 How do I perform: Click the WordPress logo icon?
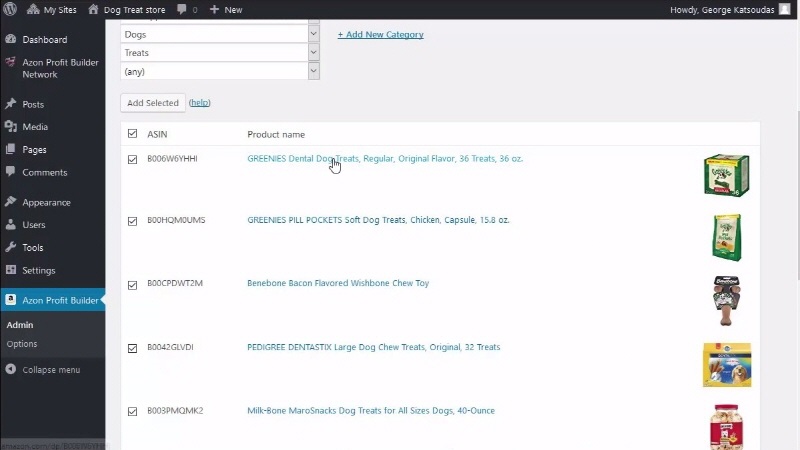click(x=10, y=9)
